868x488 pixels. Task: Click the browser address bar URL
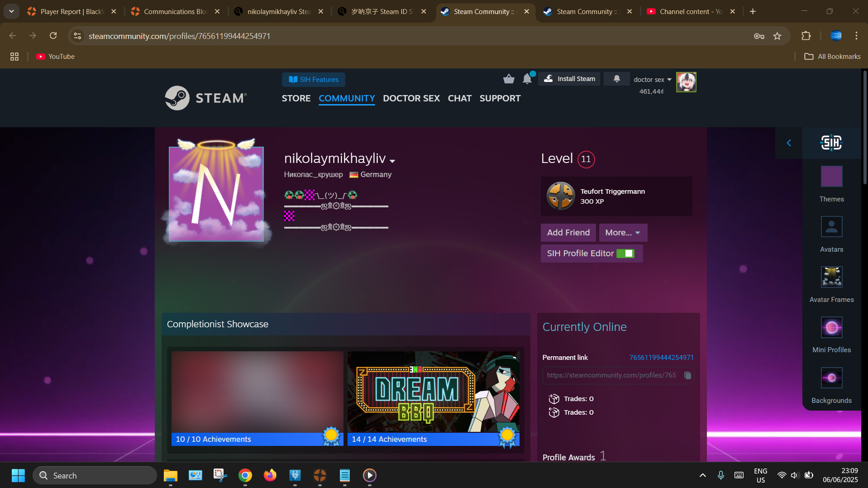[179, 36]
